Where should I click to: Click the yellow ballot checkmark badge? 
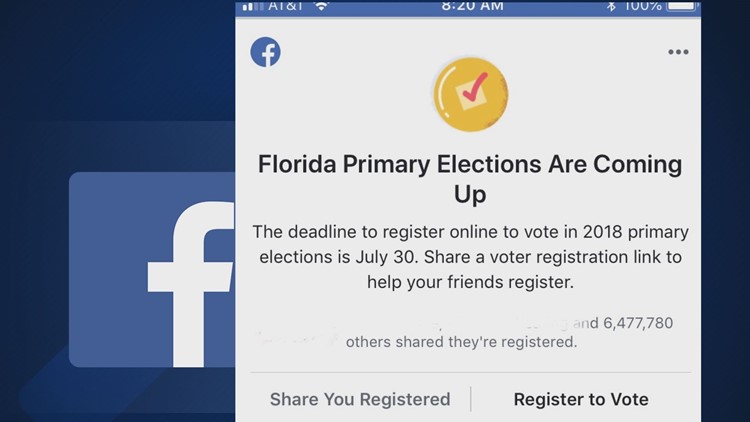click(471, 94)
